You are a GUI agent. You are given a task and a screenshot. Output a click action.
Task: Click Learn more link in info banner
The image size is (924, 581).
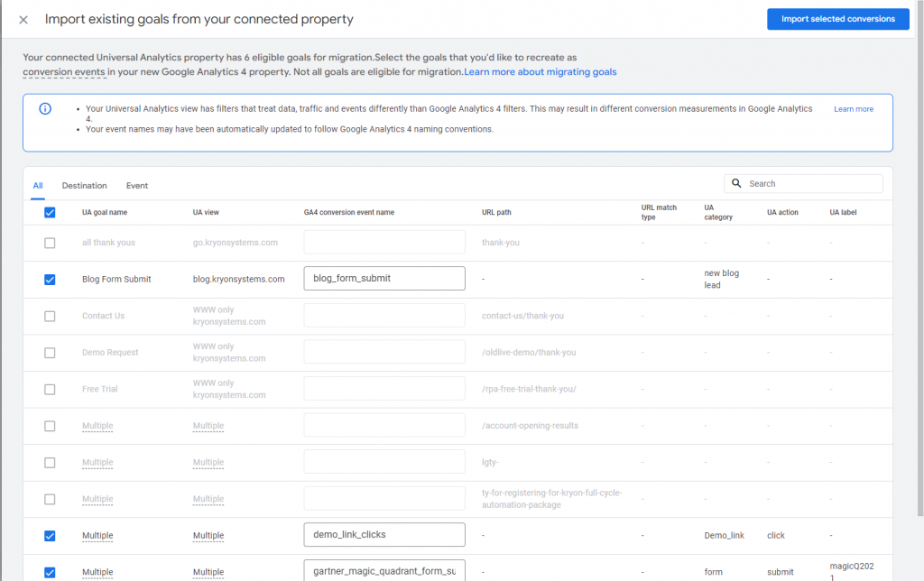pyautogui.click(x=853, y=109)
